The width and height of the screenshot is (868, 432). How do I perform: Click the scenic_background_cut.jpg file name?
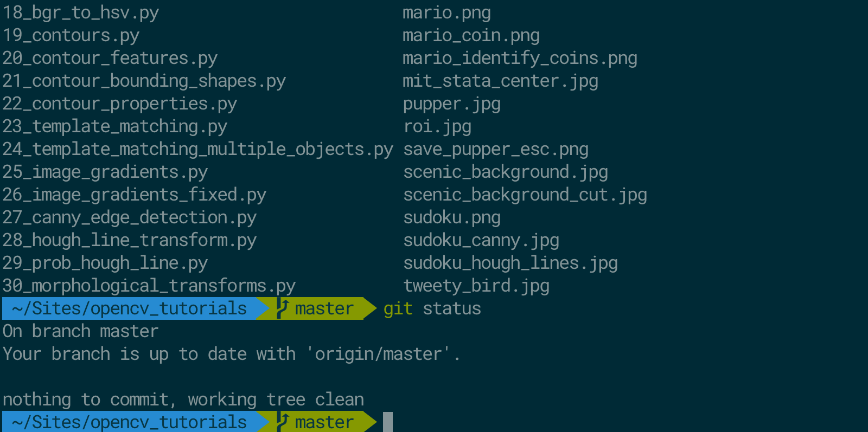click(525, 195)
